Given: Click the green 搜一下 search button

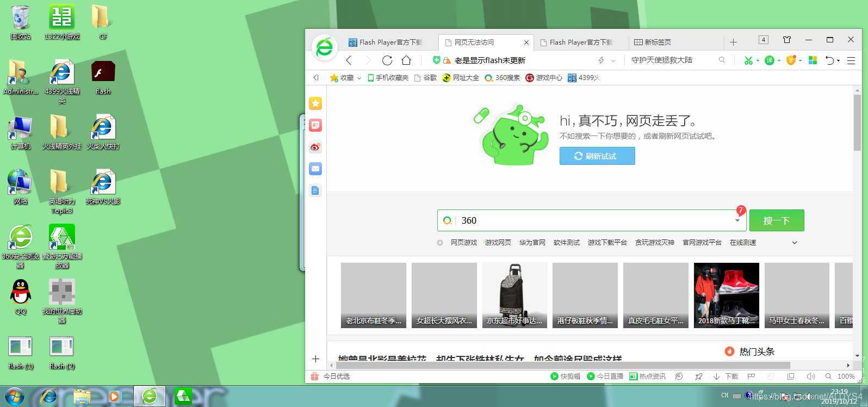Looking at the screenshot, I should click(x=777, y=220).
